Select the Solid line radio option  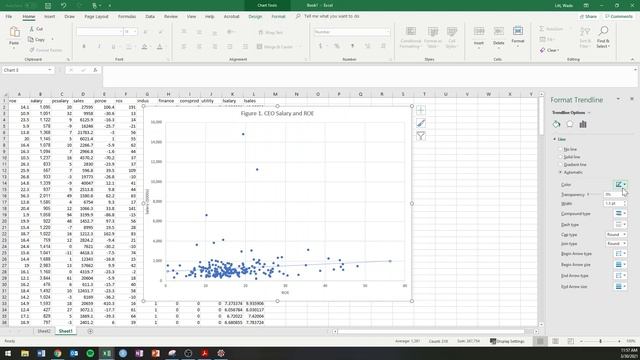click(x=560, y=157)
